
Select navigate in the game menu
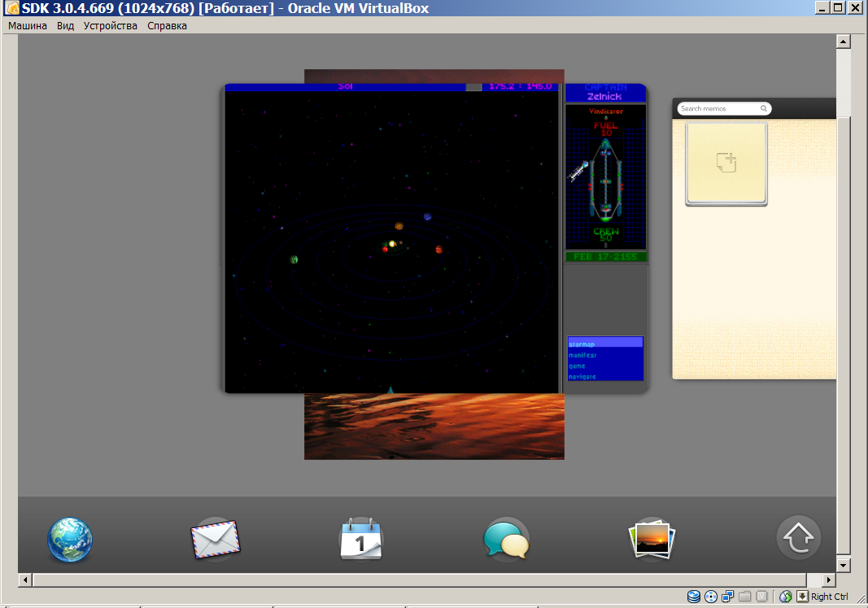[x=604, y=376]
